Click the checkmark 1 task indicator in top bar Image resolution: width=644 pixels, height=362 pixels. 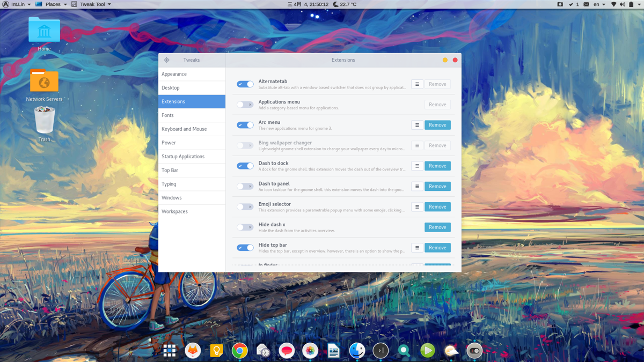pos(574,4)
